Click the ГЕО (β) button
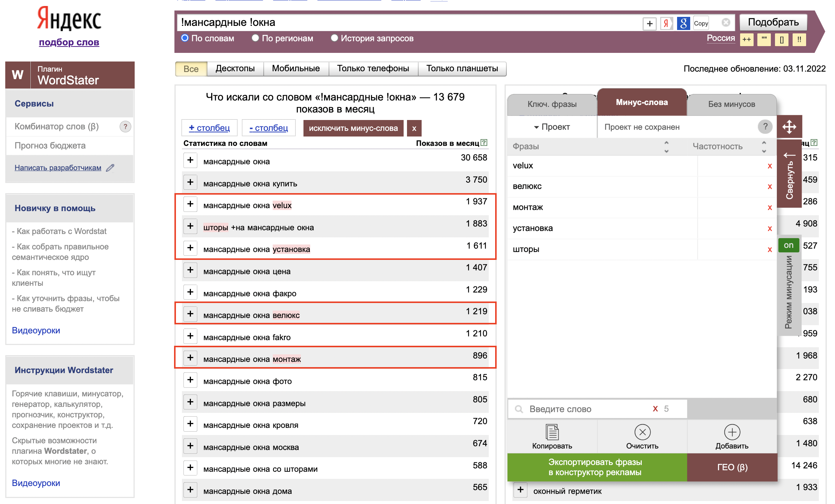This screenshot has height=504, width=835. (x=732, y=467)
